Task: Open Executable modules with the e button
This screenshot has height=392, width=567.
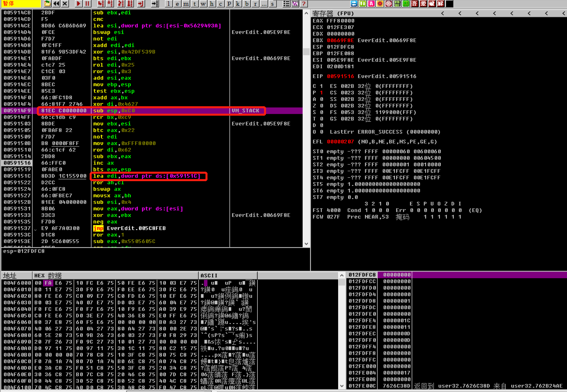Action: pos(177,3)
